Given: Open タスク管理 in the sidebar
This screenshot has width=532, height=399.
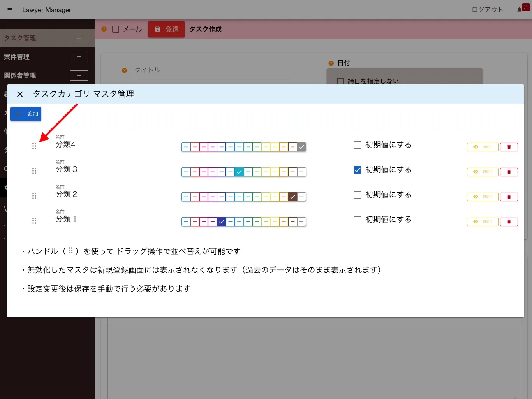Looking at the screenshot, I should pyautogui.click(x=20, y=38).
